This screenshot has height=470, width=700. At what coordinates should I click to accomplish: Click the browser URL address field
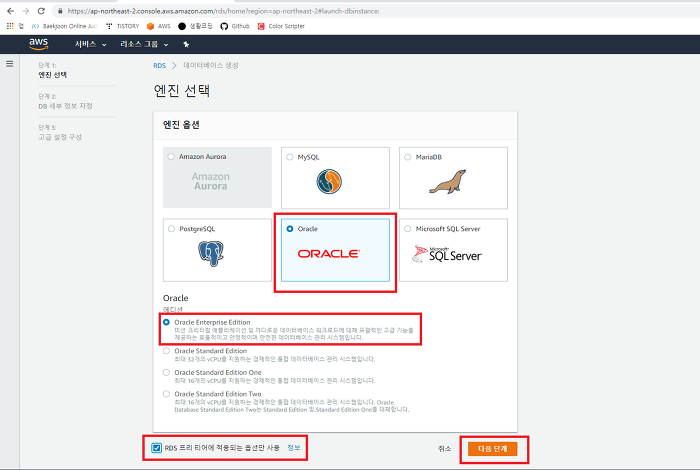pyautogui.click(x=223, y=11)
